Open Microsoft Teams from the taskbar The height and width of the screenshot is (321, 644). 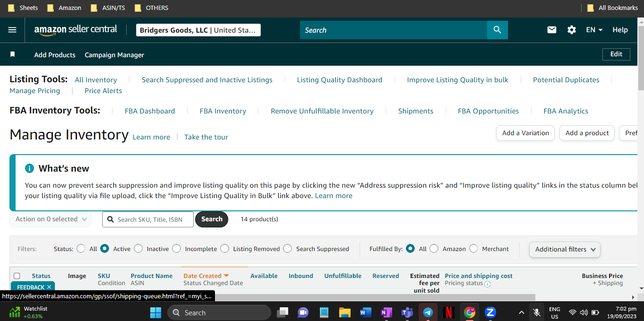[x=407, y=312]
